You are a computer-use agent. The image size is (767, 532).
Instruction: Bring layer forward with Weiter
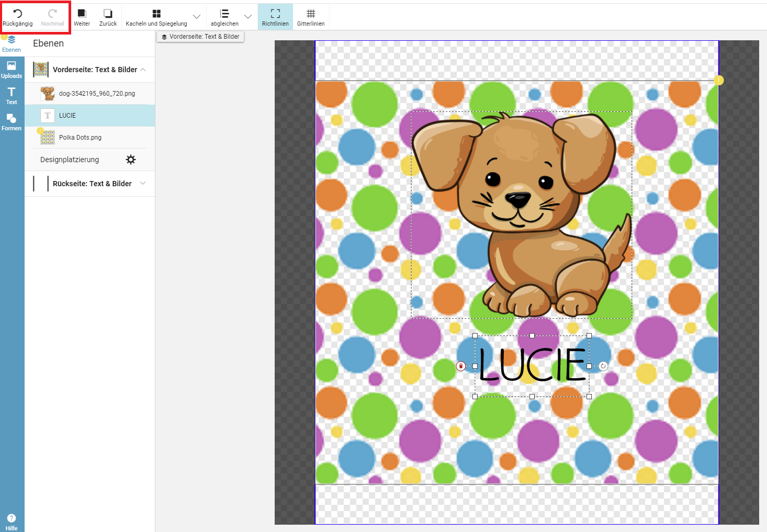(82, 17)
